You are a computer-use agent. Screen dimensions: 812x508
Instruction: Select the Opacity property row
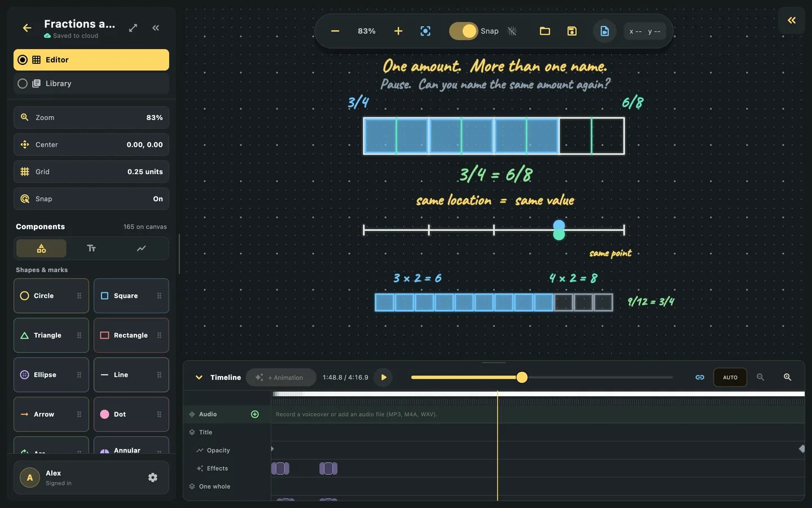tap(227, 450)
